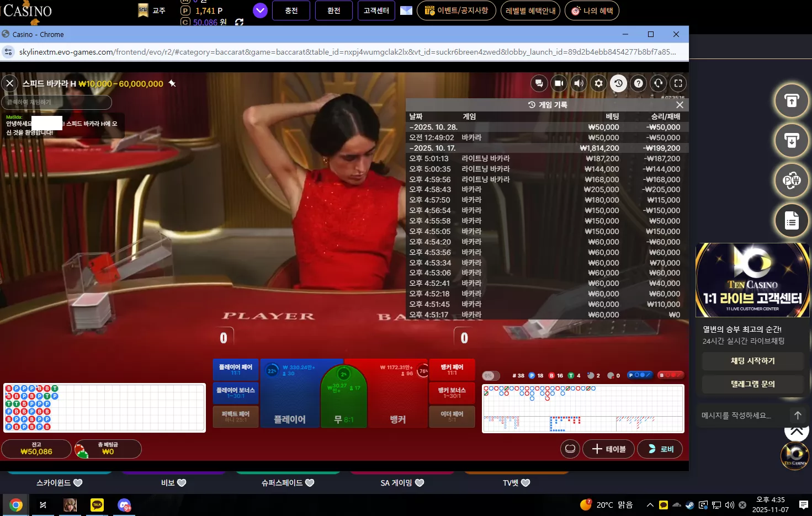Open Discord from the taskbar
812x516 pixels.
point(124,505)
